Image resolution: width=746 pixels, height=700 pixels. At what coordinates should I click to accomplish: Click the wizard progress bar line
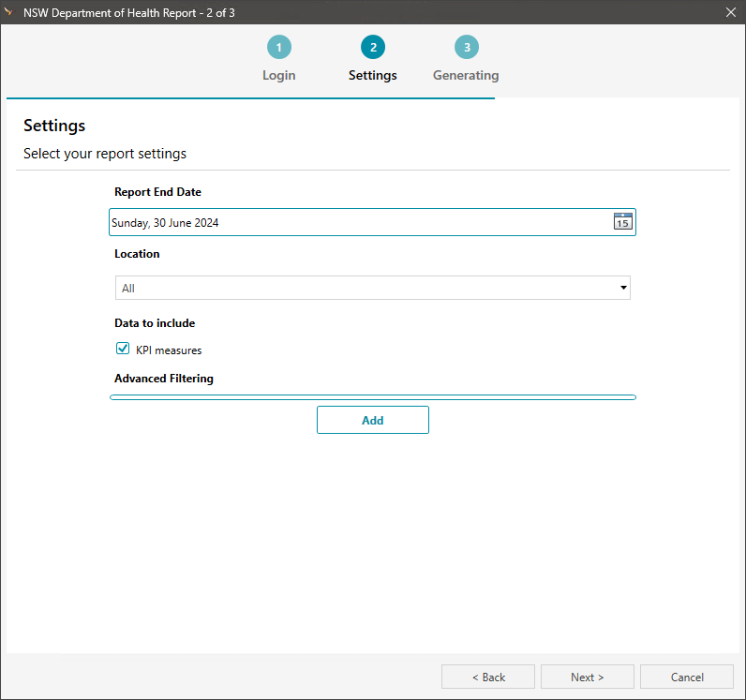pyautogui.click(x=251, y=98)
